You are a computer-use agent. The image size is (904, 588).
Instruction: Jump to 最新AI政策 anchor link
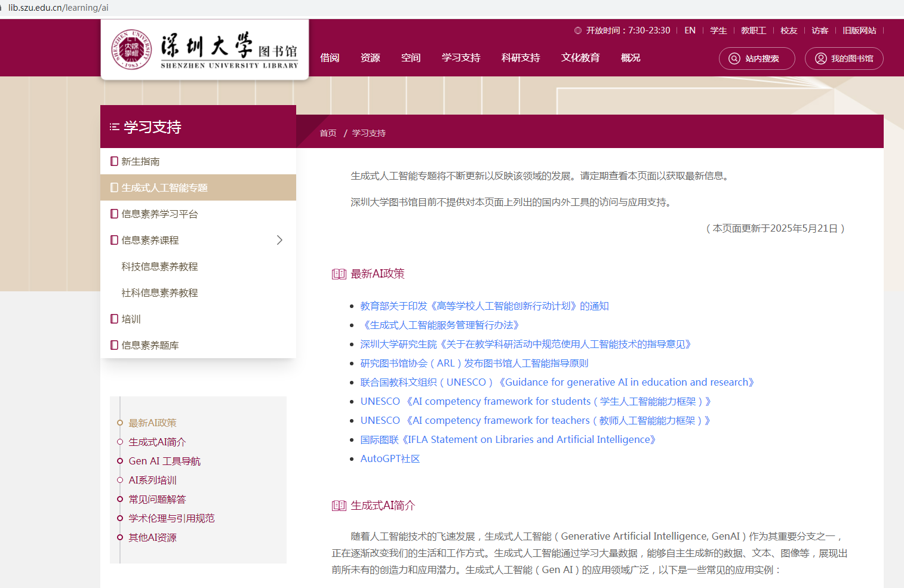[x=152, y=423]
